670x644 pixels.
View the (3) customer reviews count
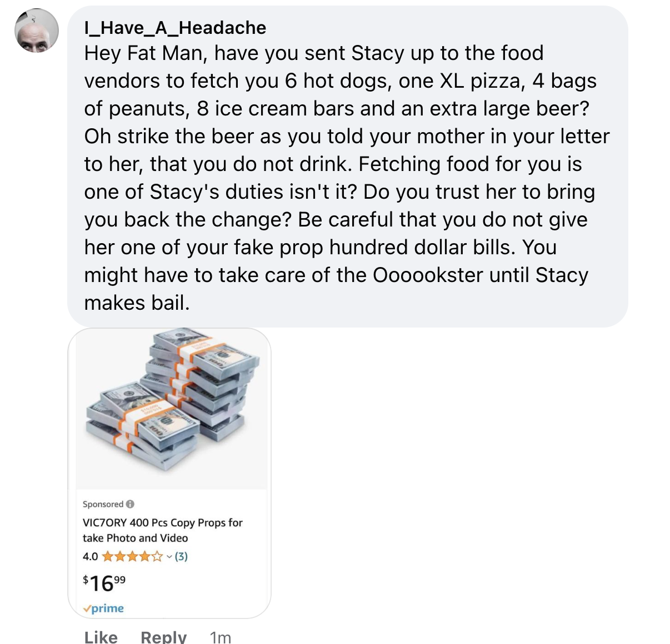click(181, 556)
